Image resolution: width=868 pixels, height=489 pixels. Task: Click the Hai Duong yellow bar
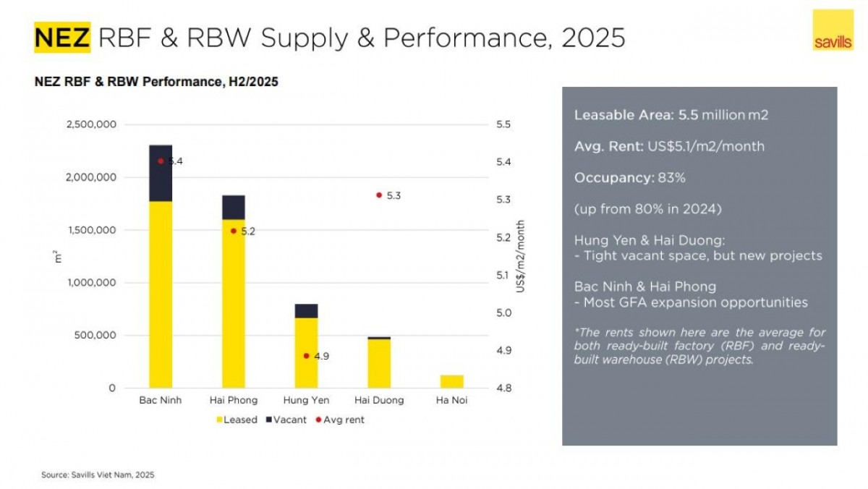[x=378, y=364]
